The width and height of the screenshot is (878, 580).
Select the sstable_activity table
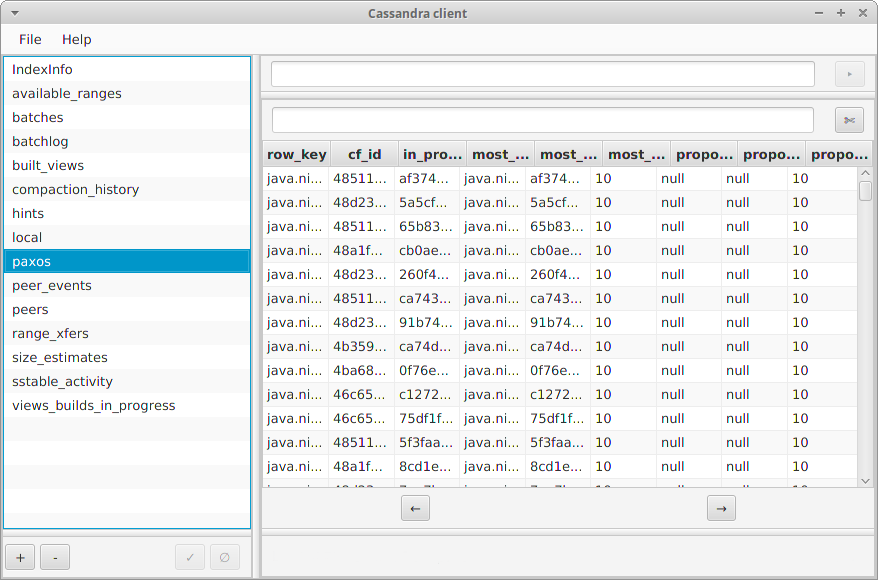127,382
